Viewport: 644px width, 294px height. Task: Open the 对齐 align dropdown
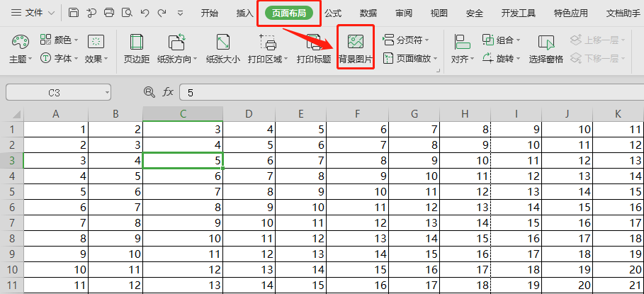(463, 50)
